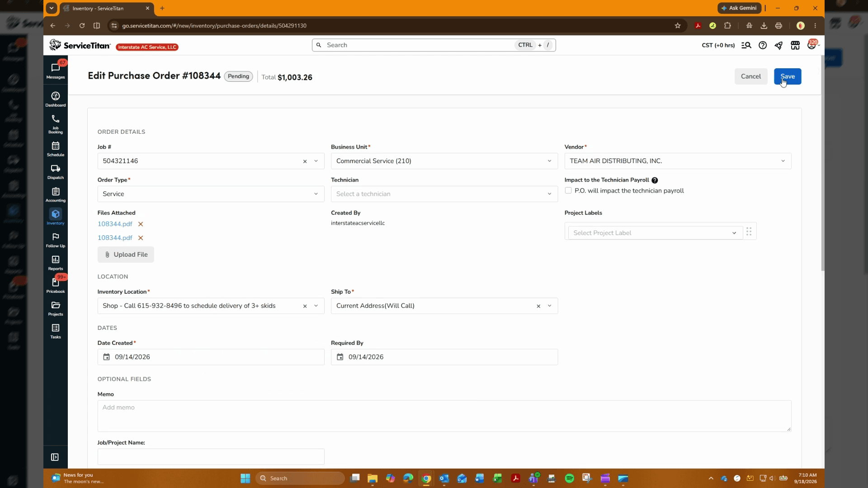Image resolution: width=868 pixels, height=488 pixels.
Task: Click the page vertical scrollbar
Action: 823,163
